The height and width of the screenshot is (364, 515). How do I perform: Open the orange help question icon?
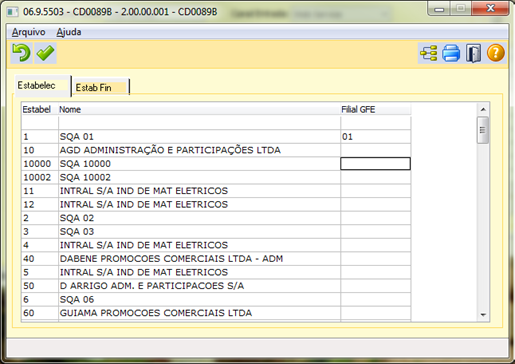[x=496, y=53]
